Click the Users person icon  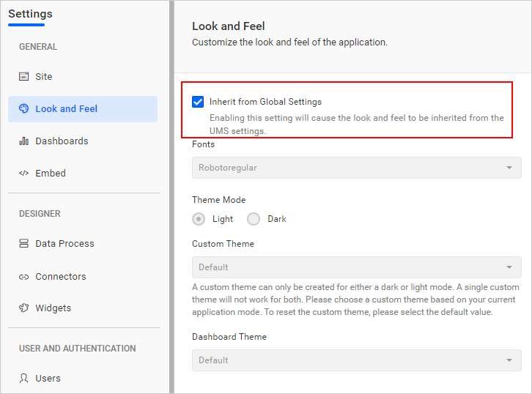tap(23, 379)
